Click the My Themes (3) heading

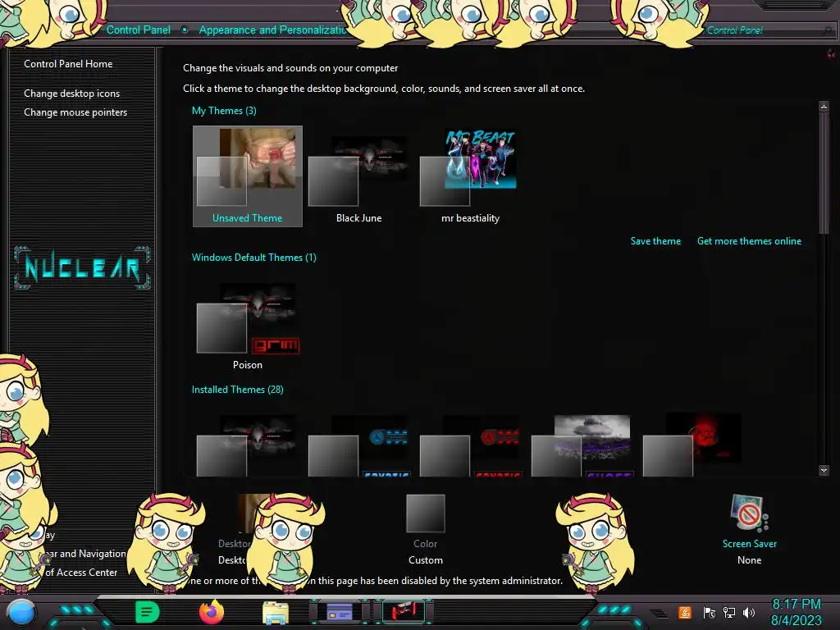(224, 111)
